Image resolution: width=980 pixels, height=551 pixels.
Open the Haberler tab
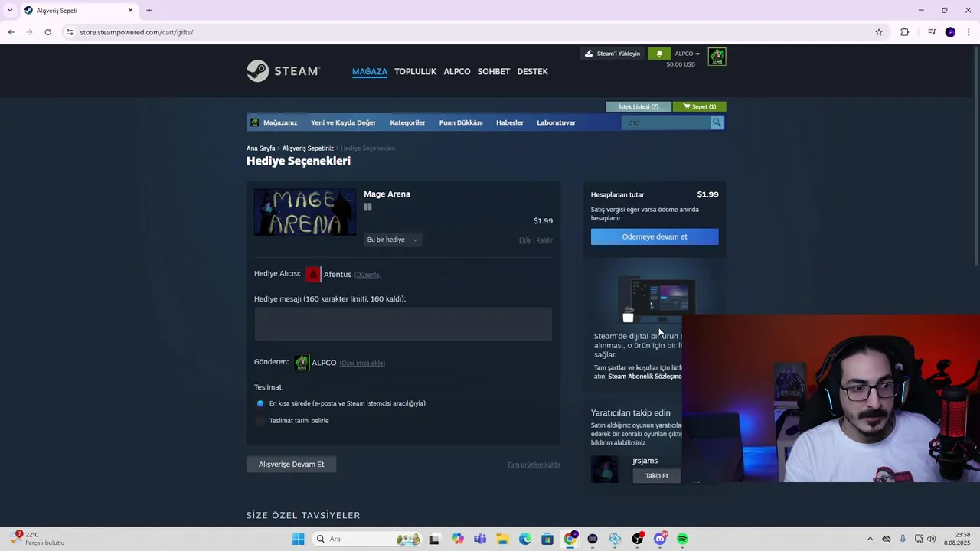(x=510, y=122)
